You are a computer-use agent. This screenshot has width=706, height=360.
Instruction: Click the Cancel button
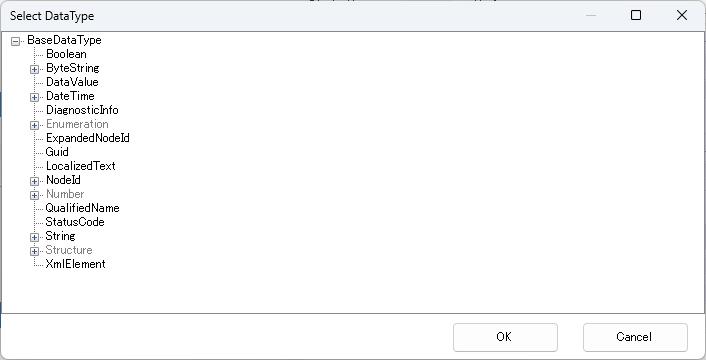tap(635, 337)
